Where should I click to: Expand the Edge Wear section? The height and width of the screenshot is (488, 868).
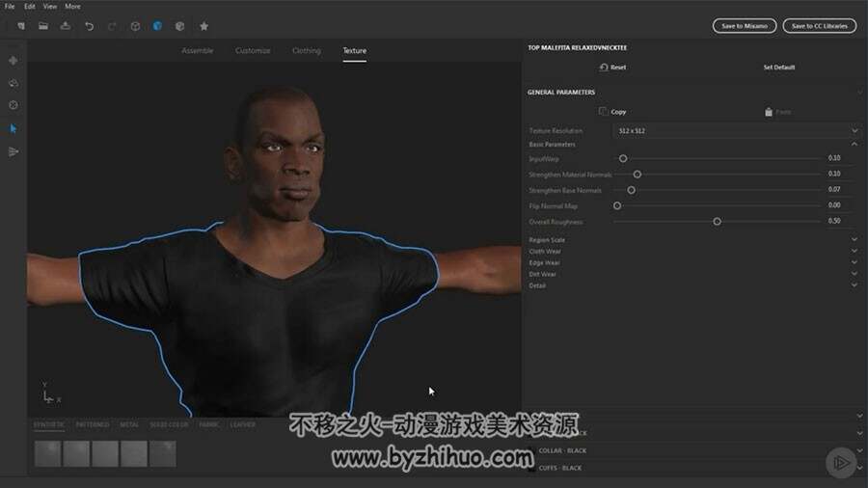tap(854, 263)
